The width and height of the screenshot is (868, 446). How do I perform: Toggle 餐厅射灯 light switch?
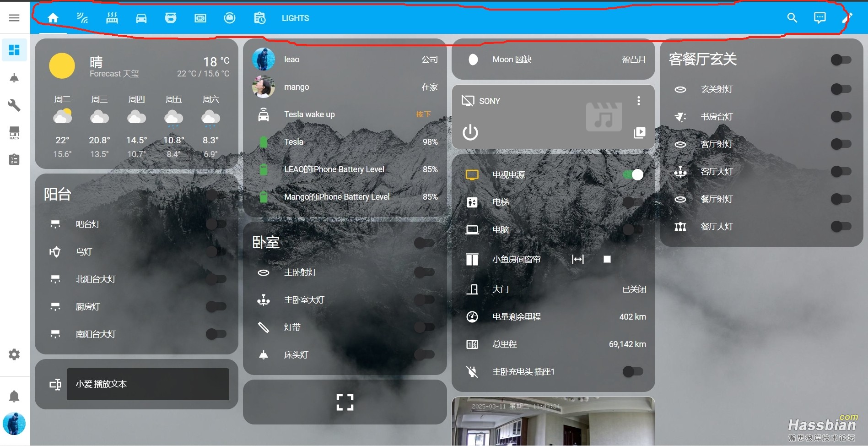(841, 199)
